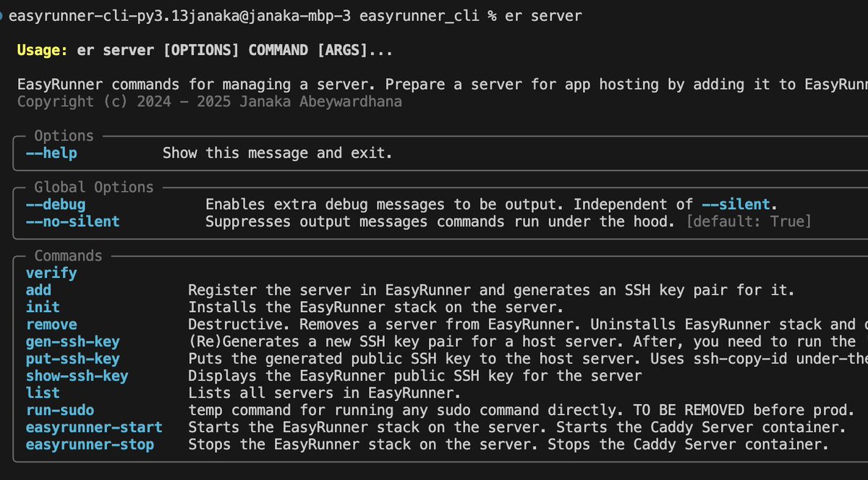Click the 'put-ssh-key' command

coord(72,358)
